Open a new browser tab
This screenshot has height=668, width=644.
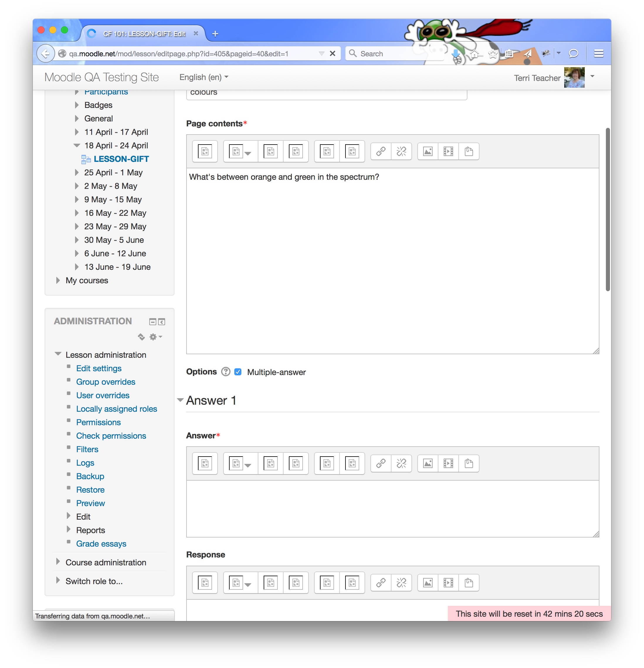(x=215, y=34)
